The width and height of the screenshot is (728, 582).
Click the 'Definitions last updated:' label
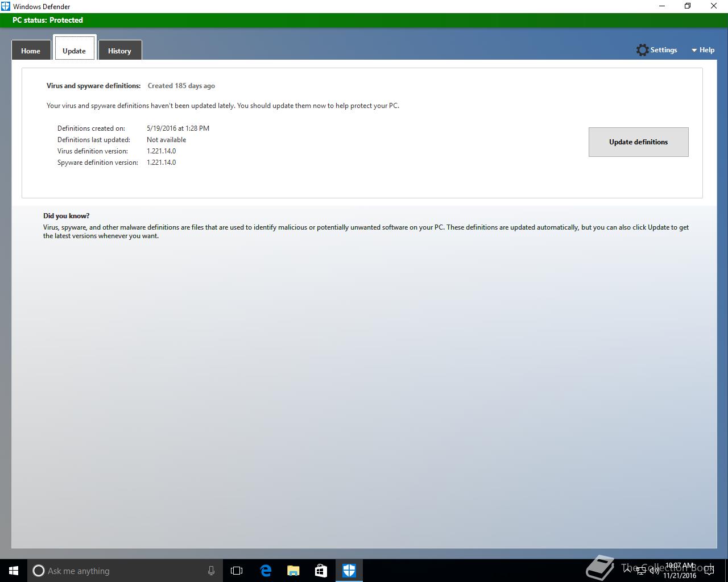tap(94, 140)
